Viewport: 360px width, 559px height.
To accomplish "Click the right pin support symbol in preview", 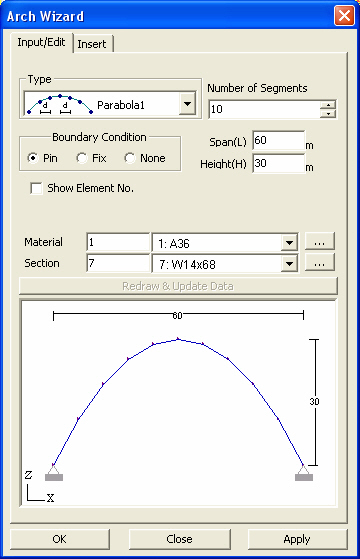I will tap(304, 473).
